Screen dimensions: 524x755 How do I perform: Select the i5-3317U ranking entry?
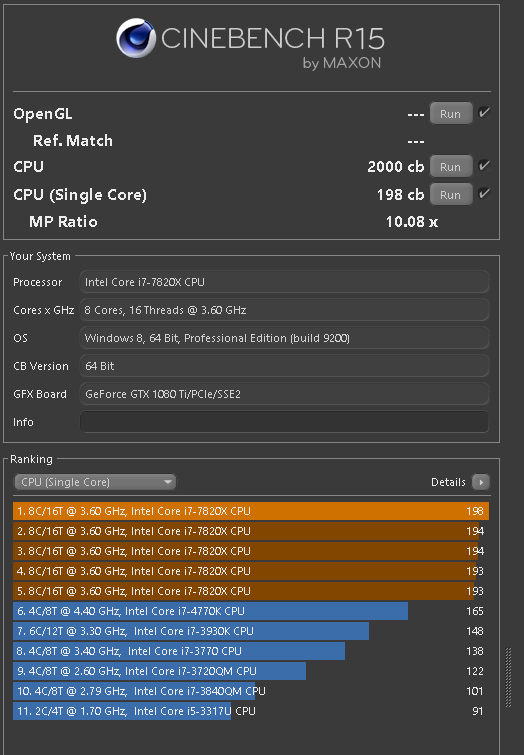coord(251,711)
